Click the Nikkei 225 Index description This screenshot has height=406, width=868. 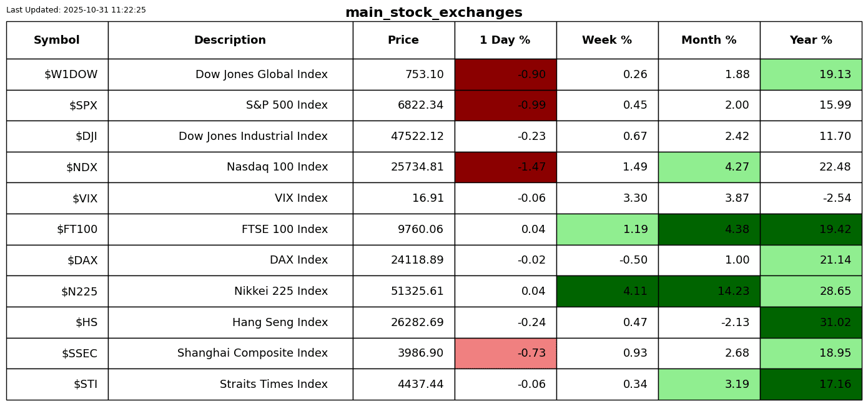point(280,292)
